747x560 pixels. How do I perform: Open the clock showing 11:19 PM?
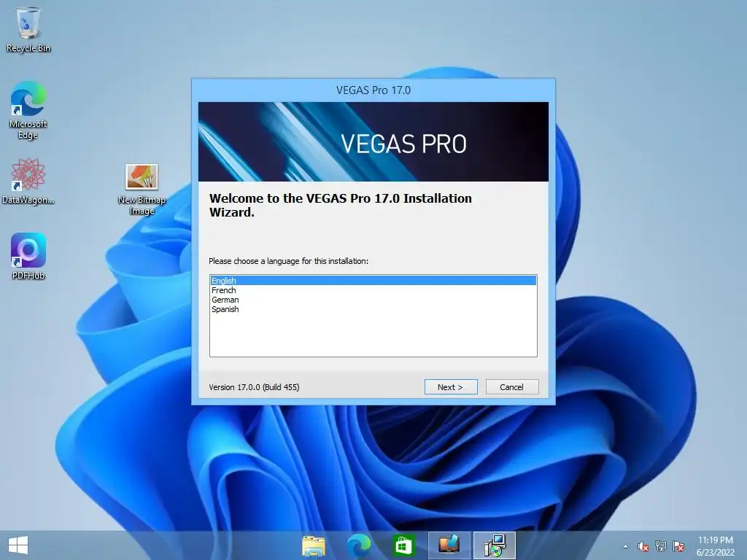point(715,545)
